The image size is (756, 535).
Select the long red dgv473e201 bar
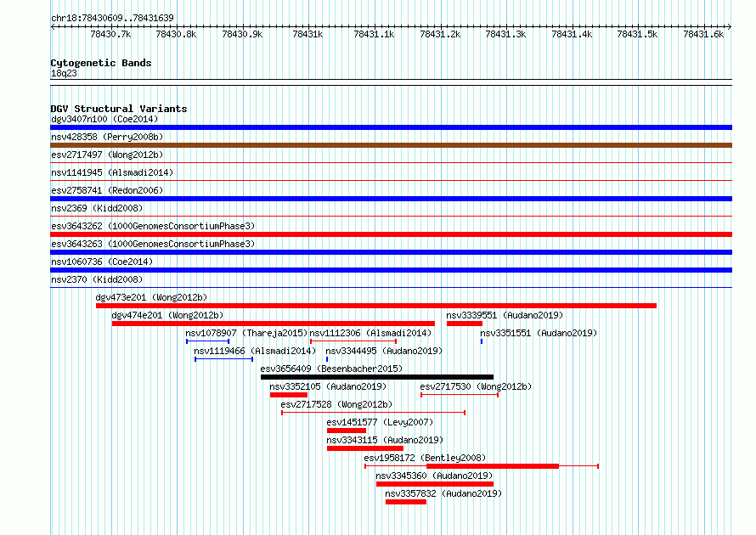(x=376, y=306)
